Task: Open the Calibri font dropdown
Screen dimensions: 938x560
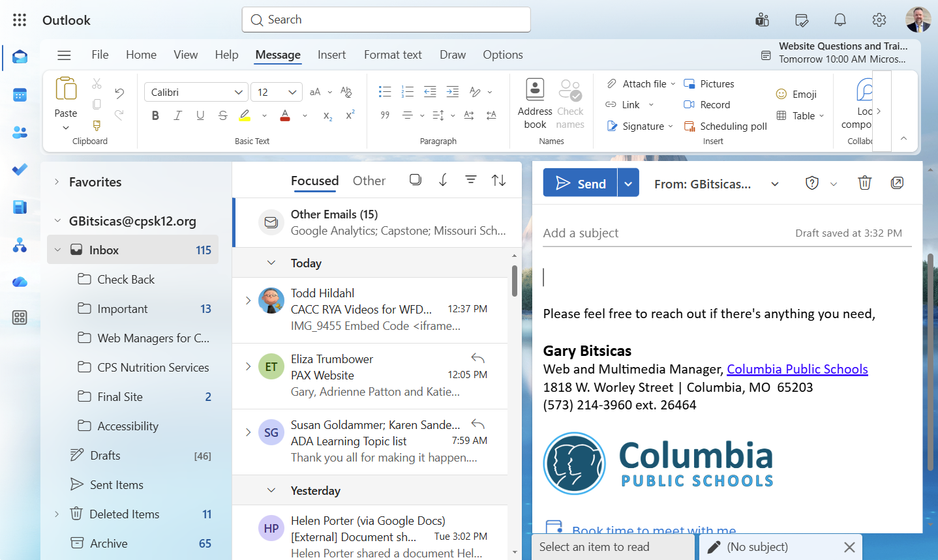Action: click(239, 93)
